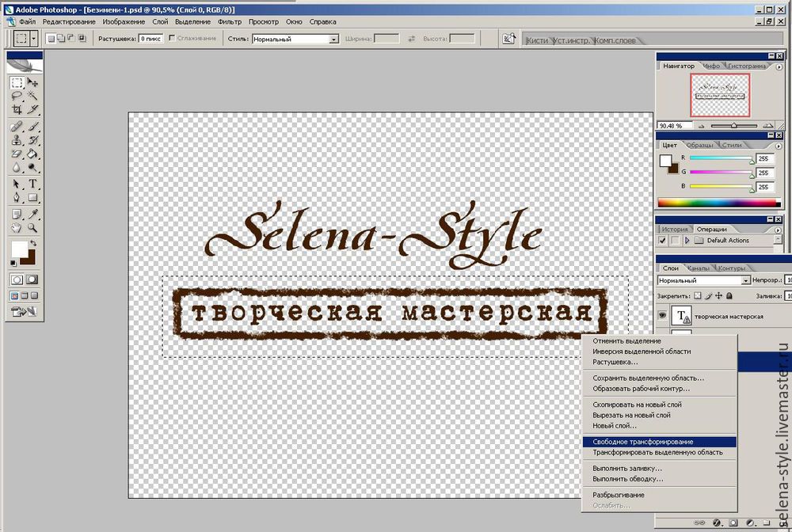The height and width of the screenshot is (532, 792).
Task: Select the Crop tool
Action: click(x=17, y=109)
